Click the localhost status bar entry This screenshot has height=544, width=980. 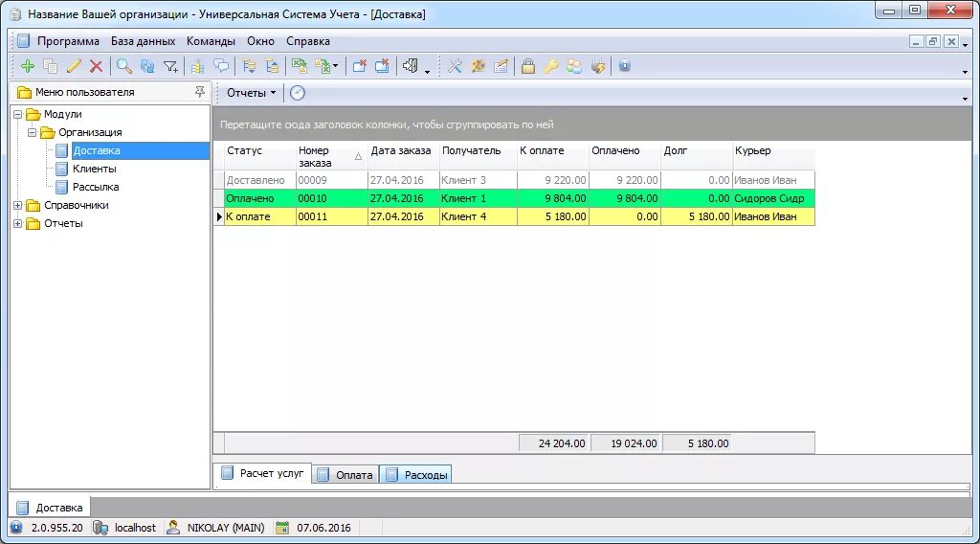[x=126, y=528]
